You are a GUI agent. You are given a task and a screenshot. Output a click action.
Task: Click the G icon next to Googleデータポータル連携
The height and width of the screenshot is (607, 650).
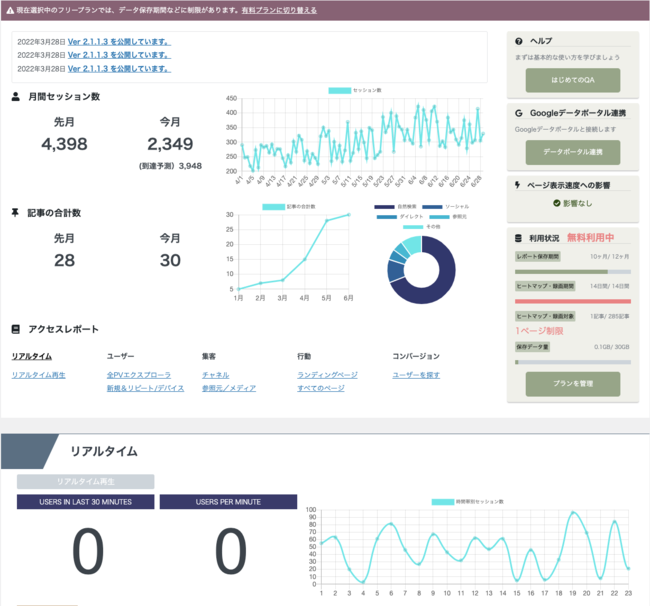tap(519, 113)
